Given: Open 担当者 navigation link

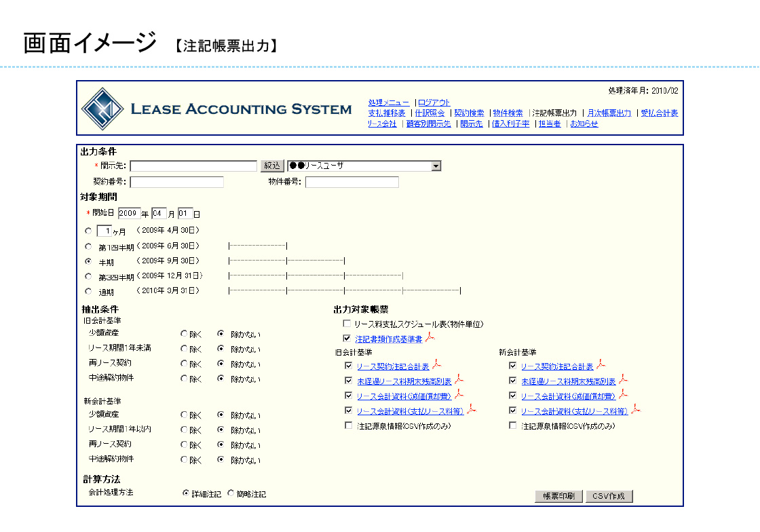Looking at the screenshot, I should pos(550,123).
